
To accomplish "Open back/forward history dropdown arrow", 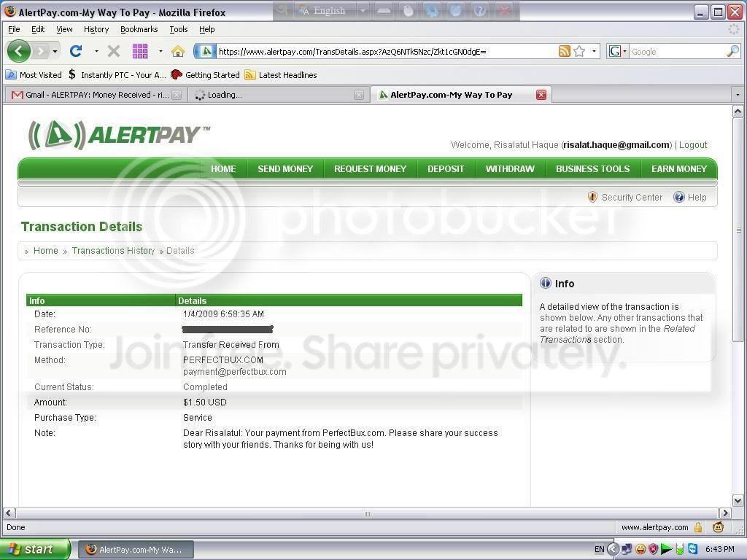I will point(55,51).
